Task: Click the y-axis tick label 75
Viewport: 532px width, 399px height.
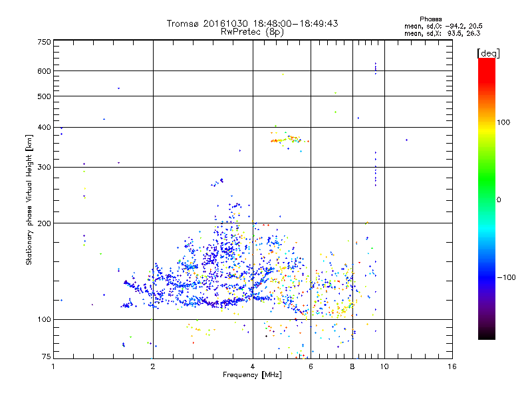Action: [47, 356]
